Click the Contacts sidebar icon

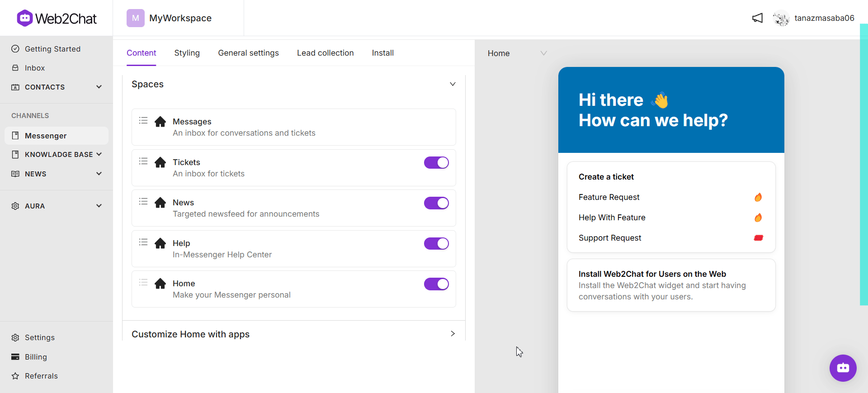[x=15, y=87]
